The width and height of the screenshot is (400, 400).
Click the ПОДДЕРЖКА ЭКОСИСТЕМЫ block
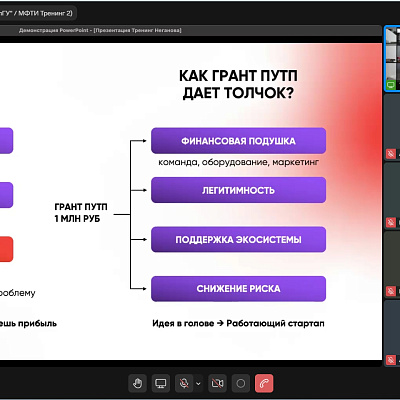coord(238,239)
